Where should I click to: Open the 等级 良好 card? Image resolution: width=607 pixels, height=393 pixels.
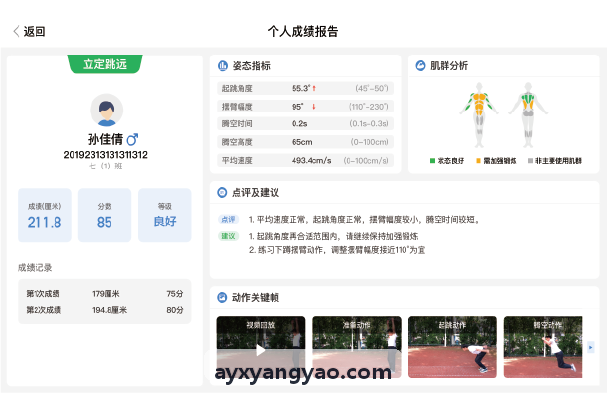165,215
